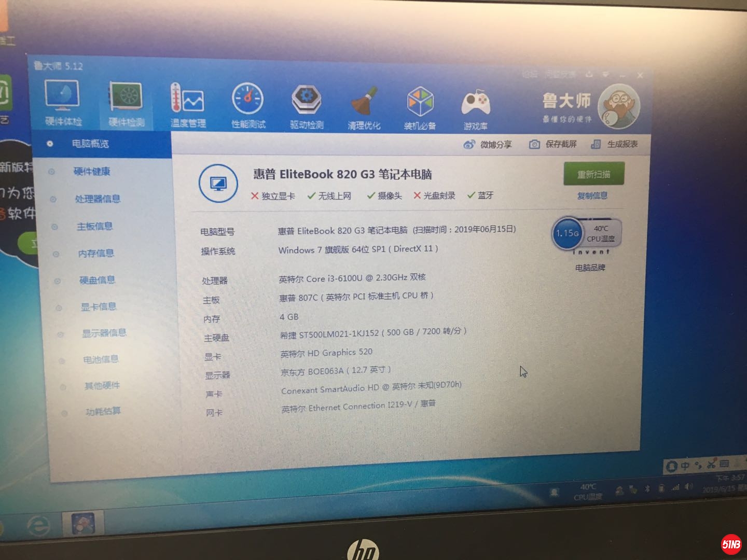Open 处理器信息 processor info

coord(97,199)
